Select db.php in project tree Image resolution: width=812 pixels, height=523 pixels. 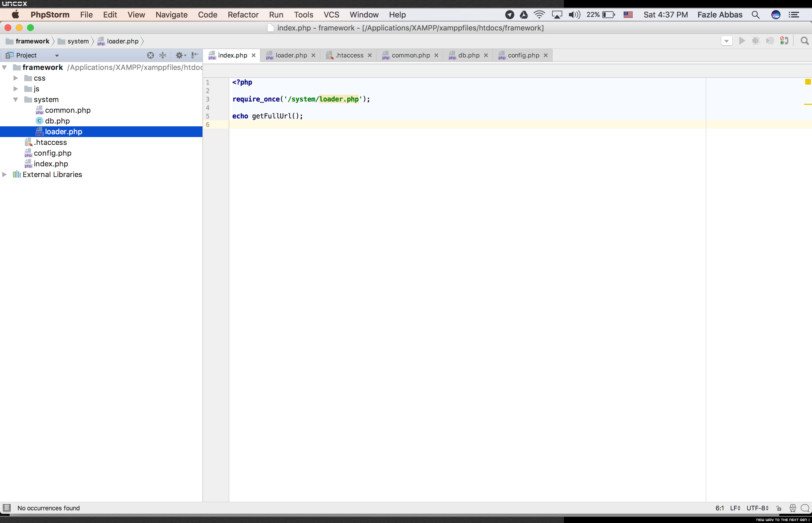click(57, 121)
